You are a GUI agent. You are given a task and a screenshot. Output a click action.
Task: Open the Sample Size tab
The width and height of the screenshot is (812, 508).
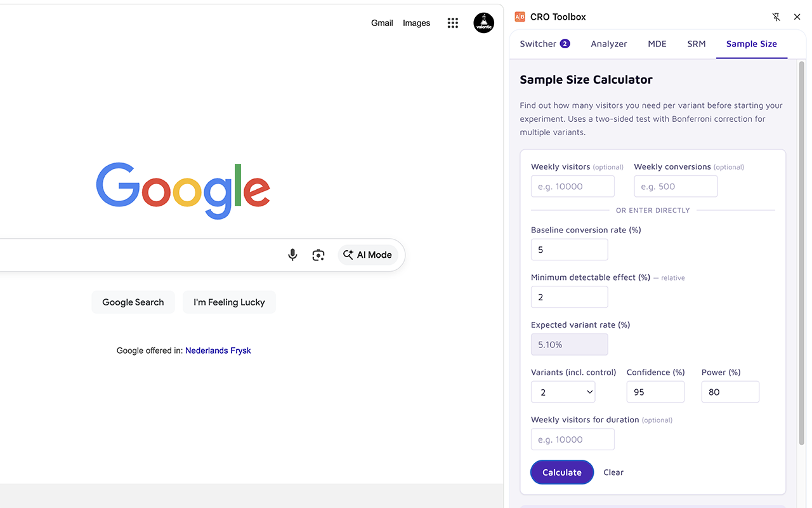752,44
